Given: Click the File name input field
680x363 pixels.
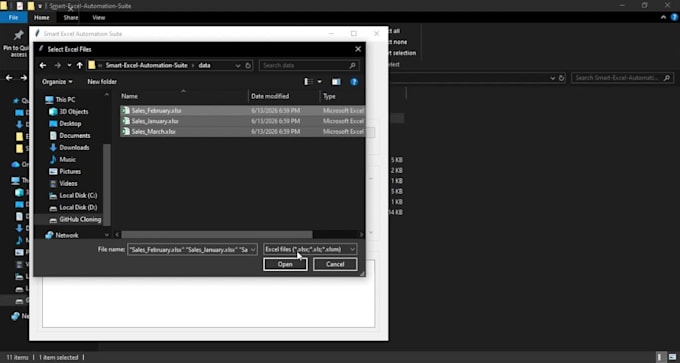Looking at the screenshot, I should (x=192, y=249).
